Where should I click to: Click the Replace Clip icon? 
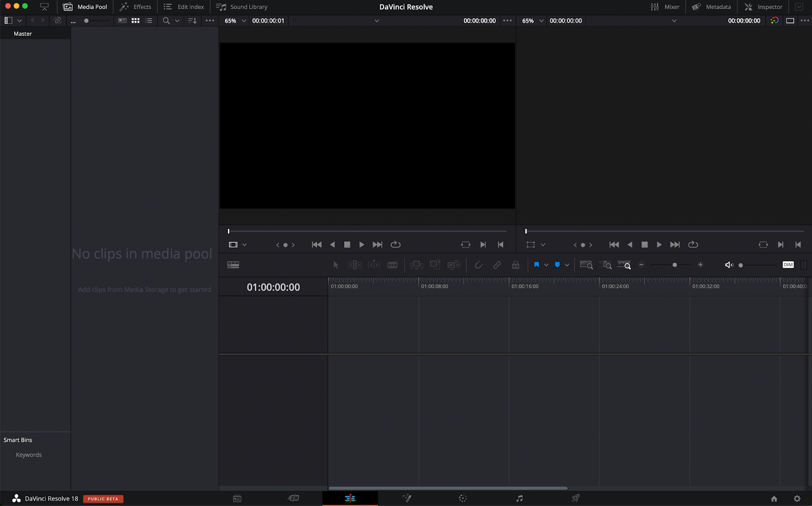click(454, 265)
